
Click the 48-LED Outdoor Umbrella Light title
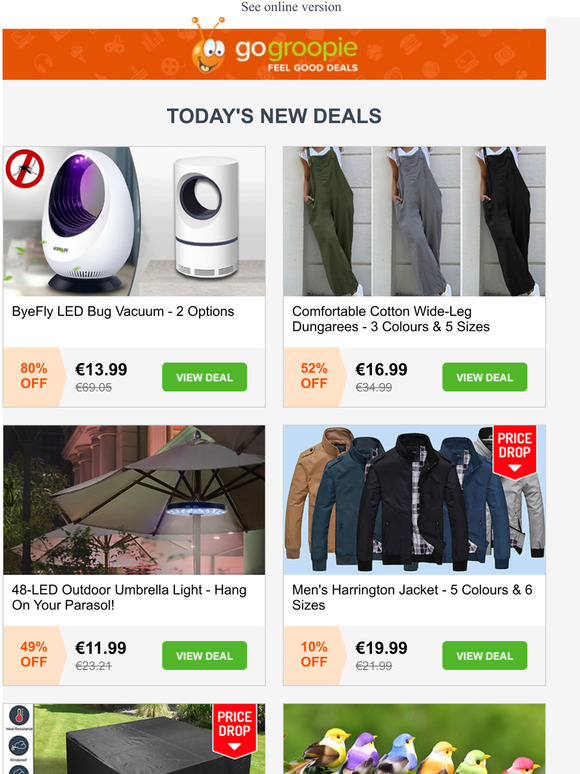(x=129, y=597)
